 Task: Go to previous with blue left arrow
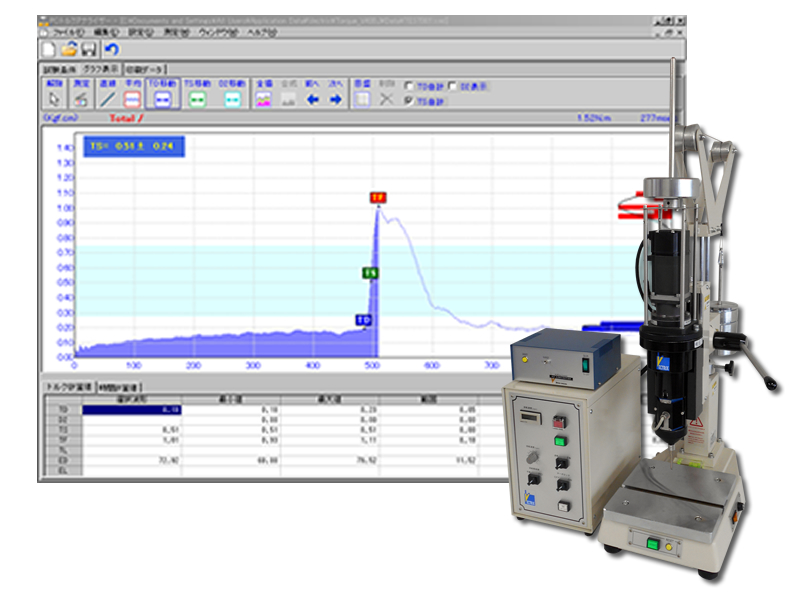tap(313, 99)
